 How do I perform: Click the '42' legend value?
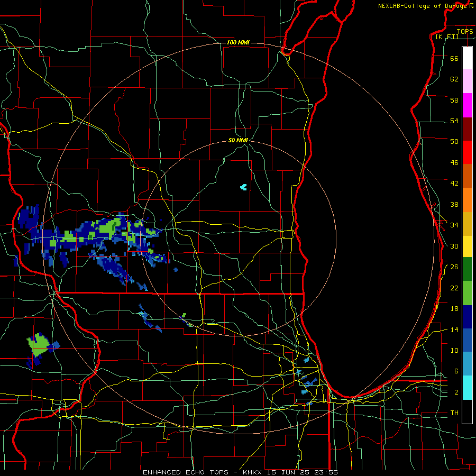click(x=454, y=184)
